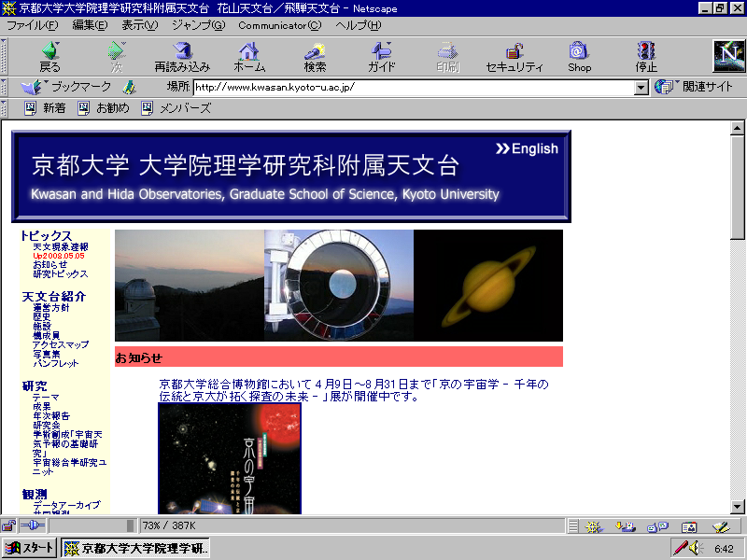Click the padlock security icon in status bar

(8, 525)
